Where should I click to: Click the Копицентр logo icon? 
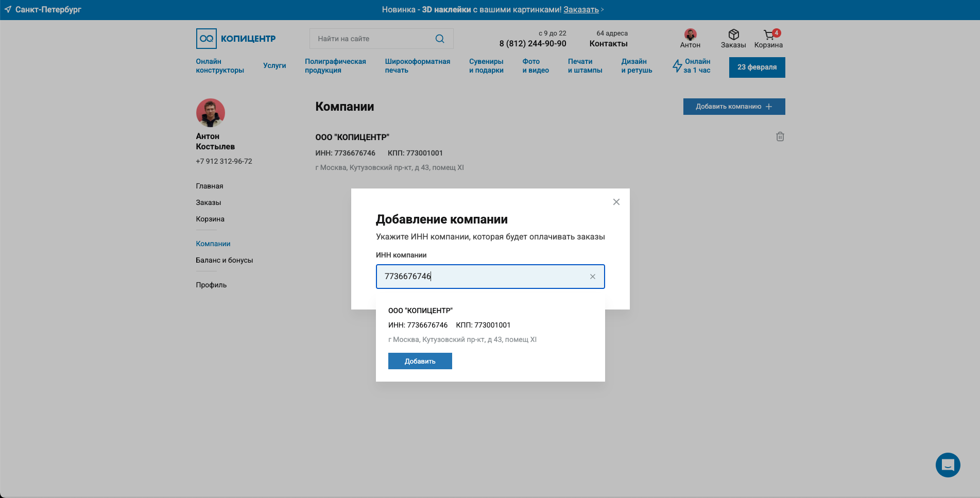(207, 39)
